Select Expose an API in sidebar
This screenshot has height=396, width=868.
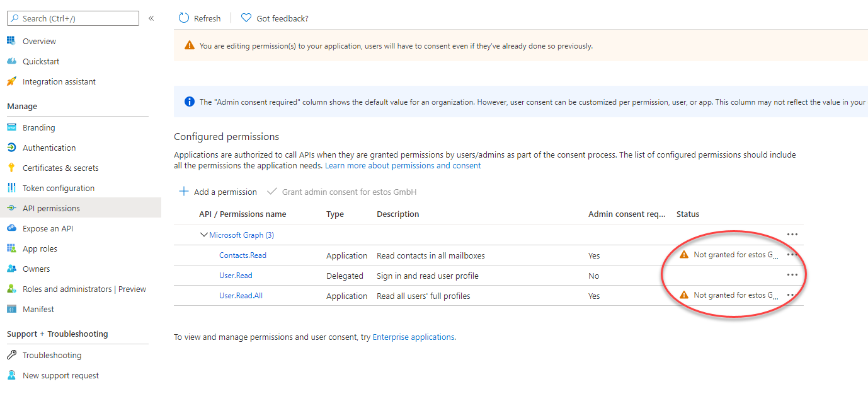point(48,228)
